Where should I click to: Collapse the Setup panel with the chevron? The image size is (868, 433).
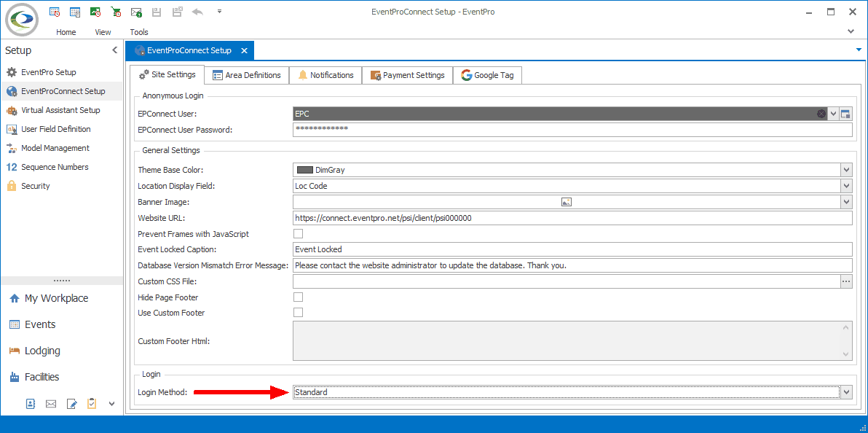114,50
